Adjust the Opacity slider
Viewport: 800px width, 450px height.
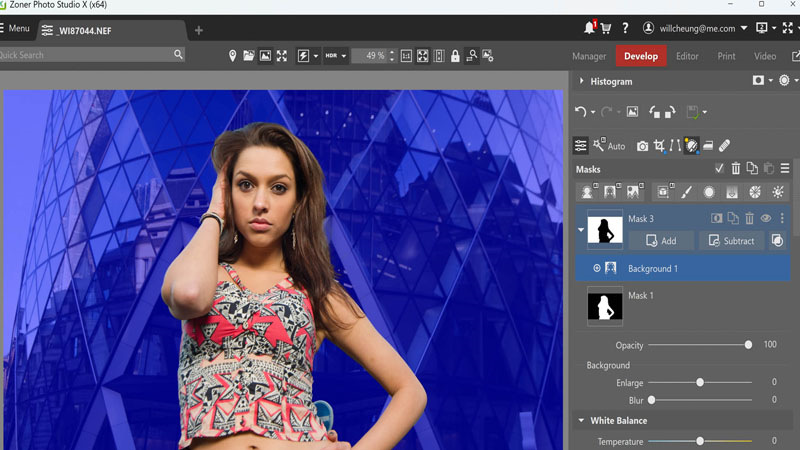[x=699, y=345]
